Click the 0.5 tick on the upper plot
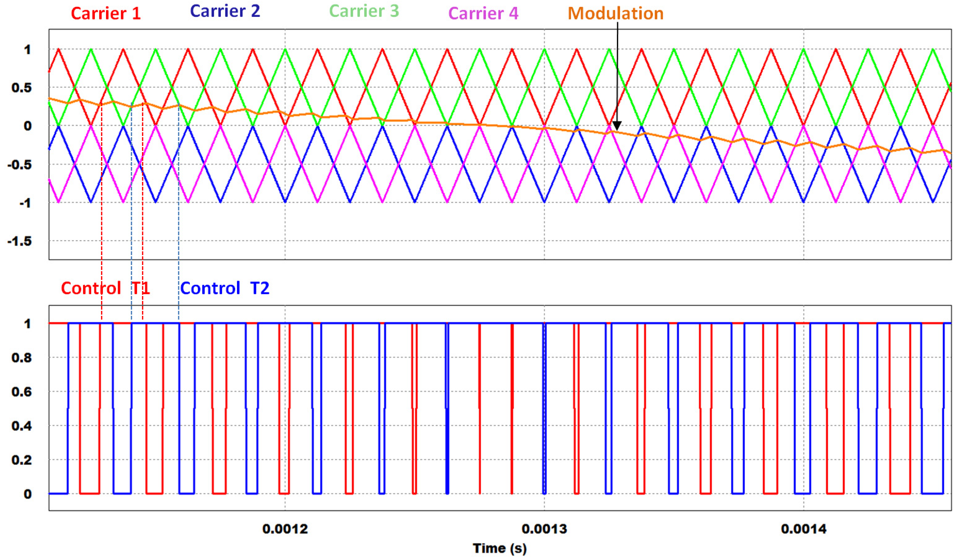This screenshot has width=956, height=560. pyautogui.click(x=22, y=88)
